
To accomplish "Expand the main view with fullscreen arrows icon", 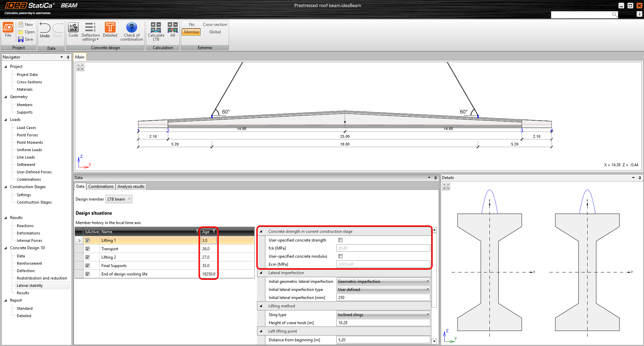I will click(80, 67).
